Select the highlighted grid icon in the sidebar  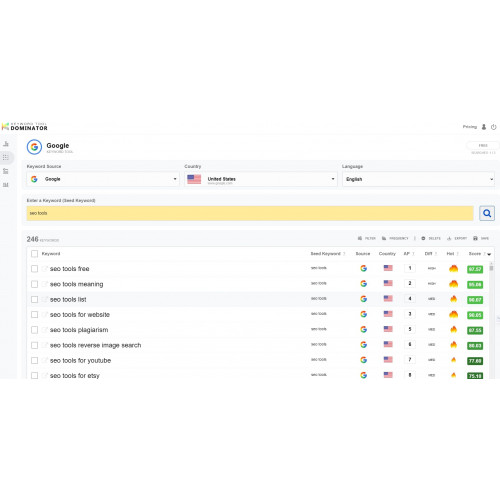point(6,157)
